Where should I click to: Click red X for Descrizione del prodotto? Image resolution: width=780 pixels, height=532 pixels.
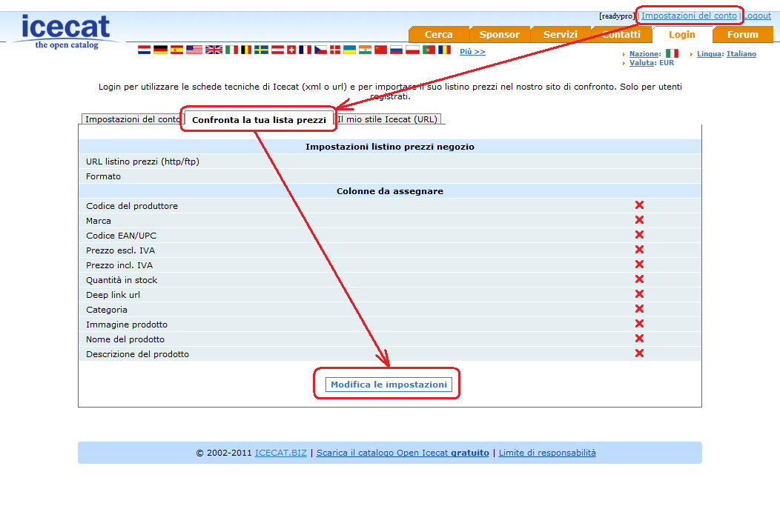(x=639, y=353)
